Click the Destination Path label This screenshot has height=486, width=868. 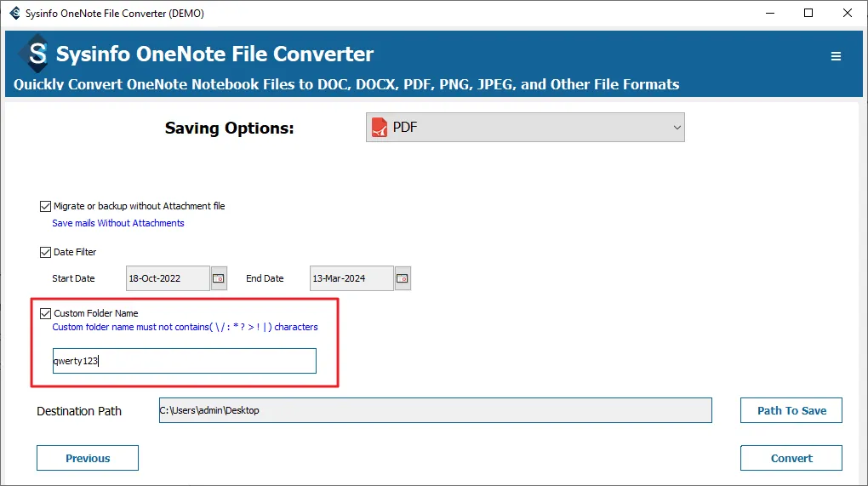(x=79, y=411)
